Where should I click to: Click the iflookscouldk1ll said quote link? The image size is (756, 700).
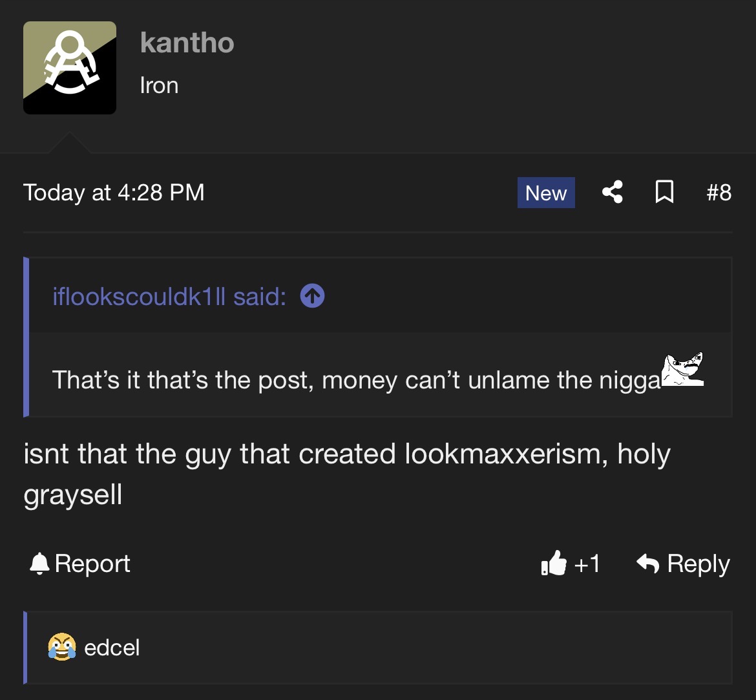point(169,297)
